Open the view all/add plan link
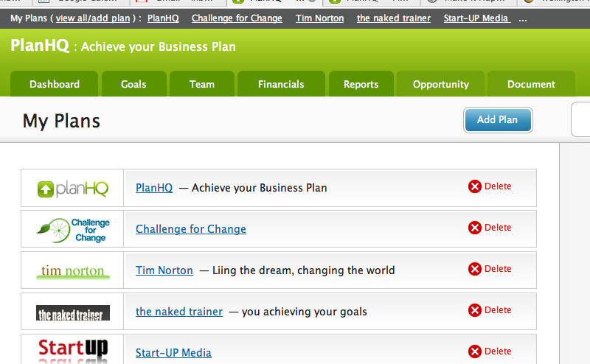 pyautogui.click(x=93, y=18)
